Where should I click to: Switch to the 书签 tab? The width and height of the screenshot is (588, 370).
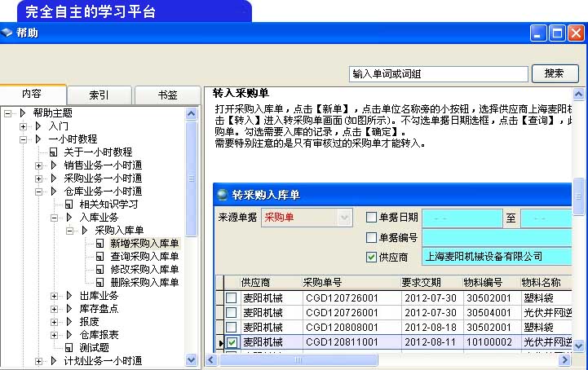166,95
